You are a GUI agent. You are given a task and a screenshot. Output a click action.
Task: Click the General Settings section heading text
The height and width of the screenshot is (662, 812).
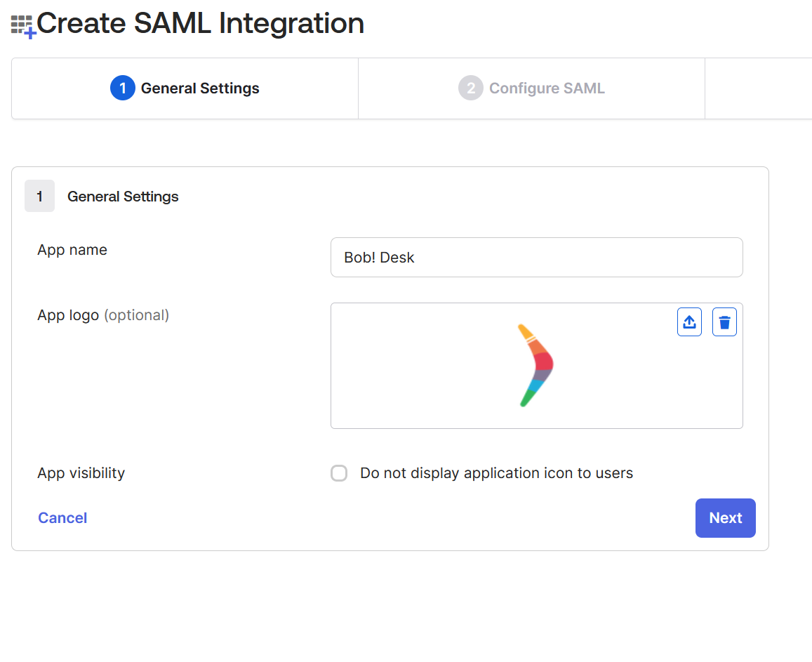coord(123,197)
